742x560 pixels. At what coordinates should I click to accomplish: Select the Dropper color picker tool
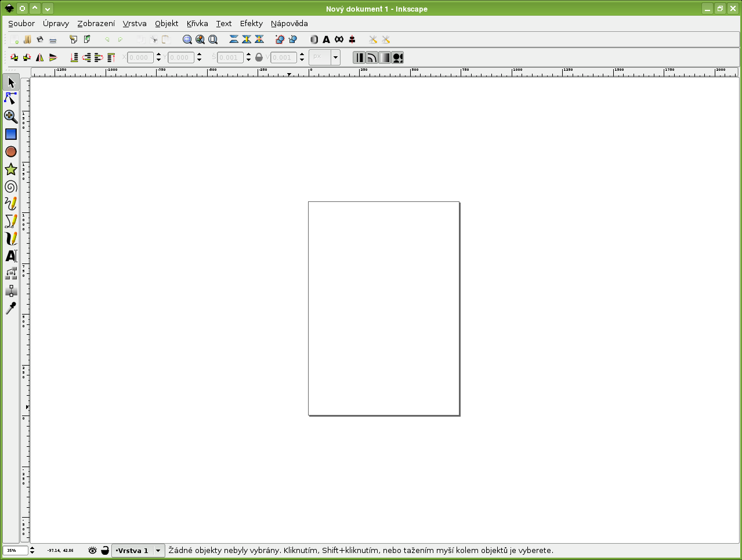pos(10,308)
